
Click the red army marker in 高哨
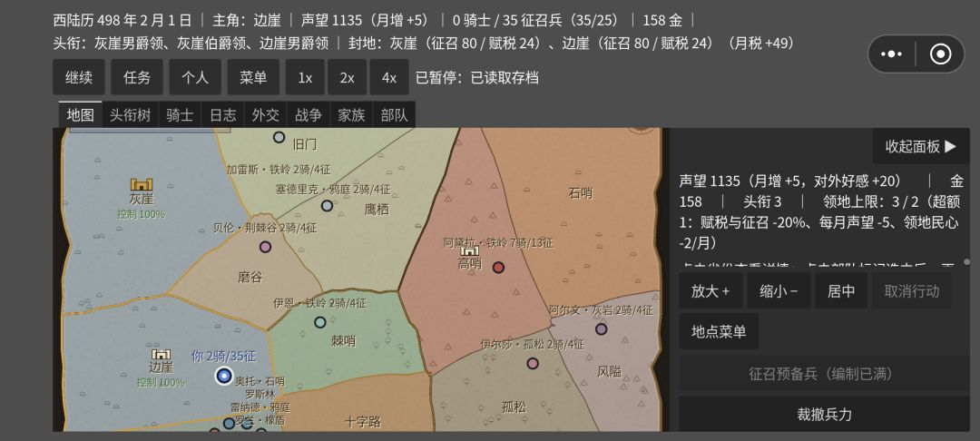498,268
